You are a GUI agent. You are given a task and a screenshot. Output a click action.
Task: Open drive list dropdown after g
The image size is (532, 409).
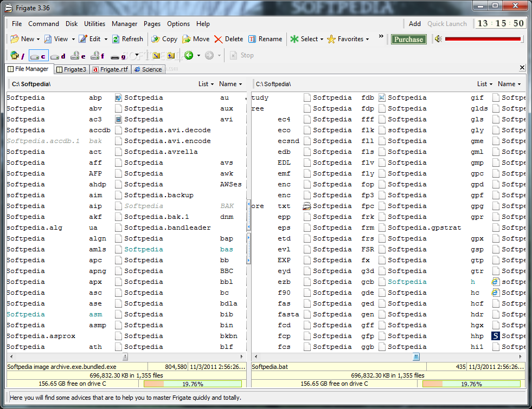pos(137,55)
